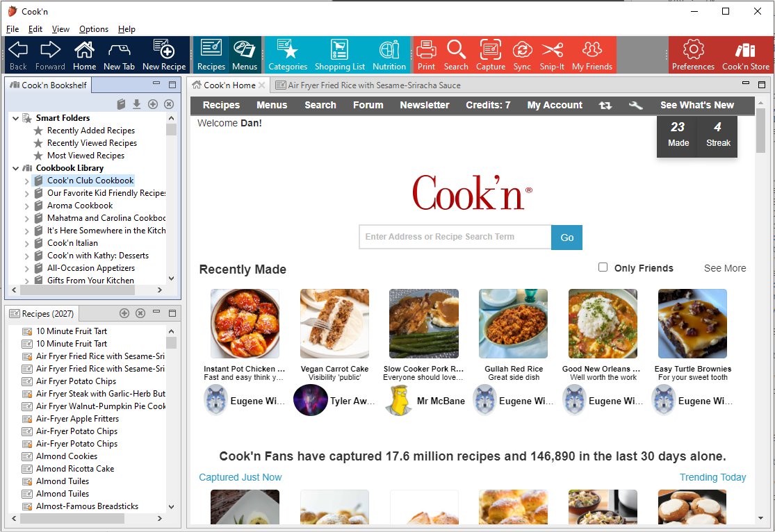Select Almost-Famous Breadsticks recipe
This screenshot has width=775, height=532.
coord(87,506)
